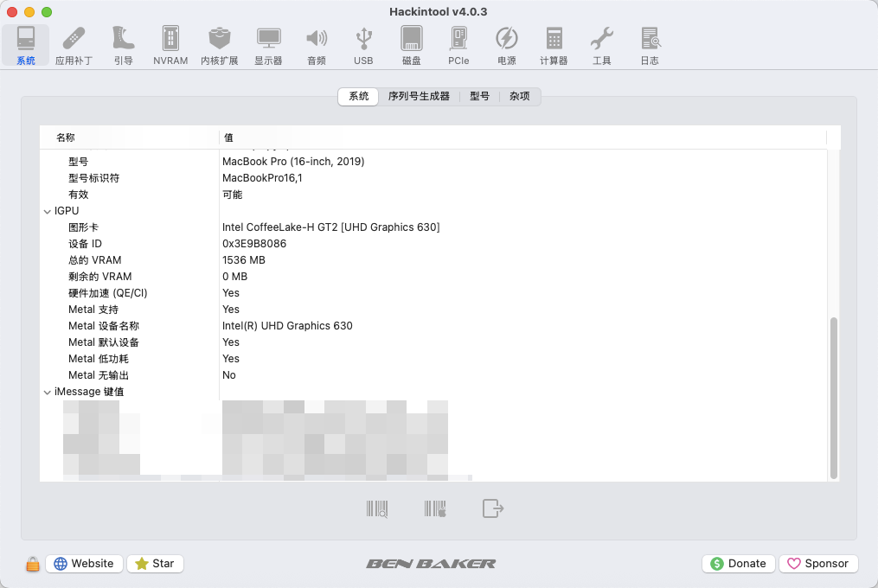Select the 0x3E9B8086 value
Image resolution: width=878 pixels, height=588 pixels.
point(254,244)
